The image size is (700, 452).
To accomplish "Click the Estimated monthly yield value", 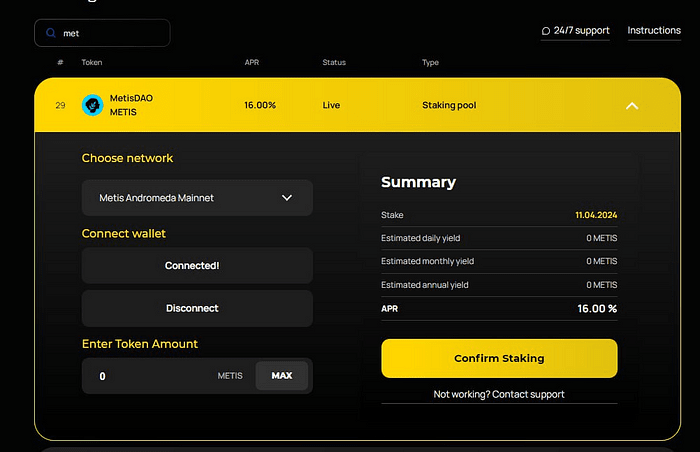I will pyautogui.click(x=602, y=261).
